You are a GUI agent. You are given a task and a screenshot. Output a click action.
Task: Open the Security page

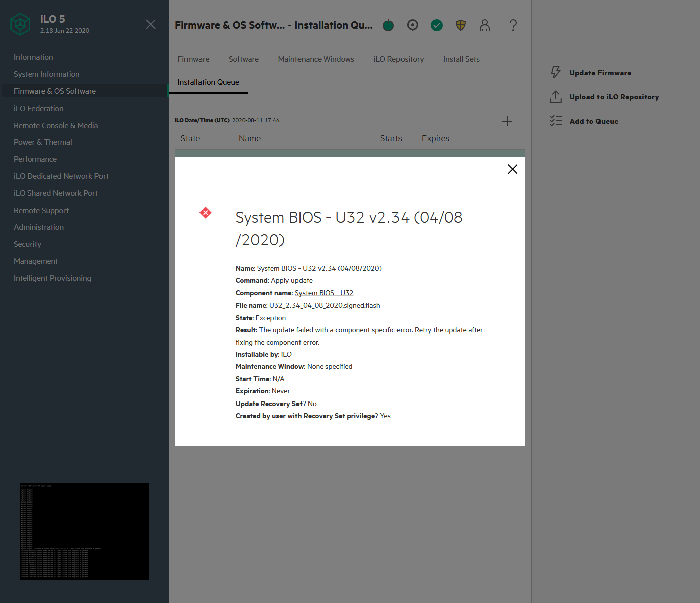pyautogui.click(x=27, y=244)
